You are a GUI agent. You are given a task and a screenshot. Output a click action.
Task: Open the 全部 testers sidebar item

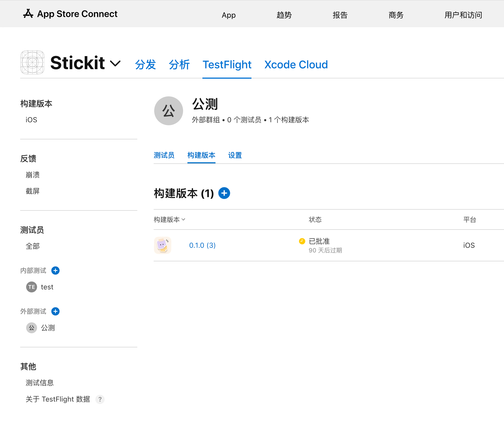coord(33,246)
